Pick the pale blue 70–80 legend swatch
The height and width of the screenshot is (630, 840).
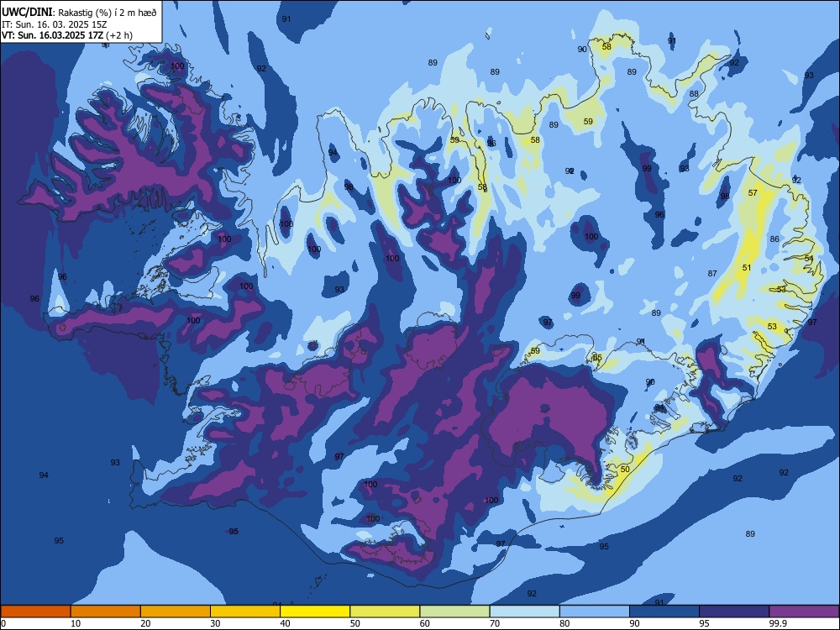pyautogui.click(x=524, y=612)
